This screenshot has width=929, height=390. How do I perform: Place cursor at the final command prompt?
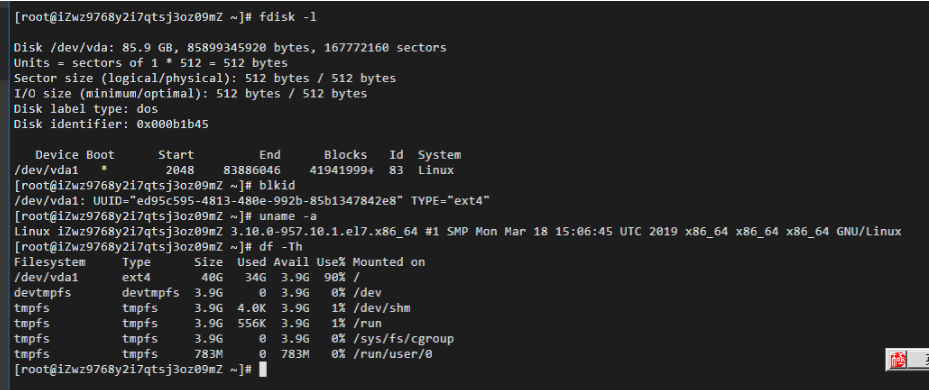coord(263,370)
